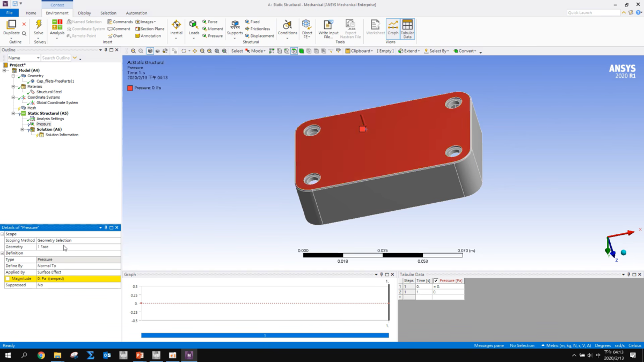
Task: Open the Convert dropdown
Action: click(x=466, y=51)
